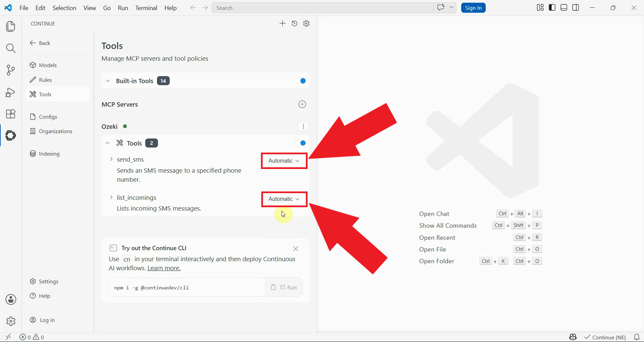Open Source Control view
The image size is (644, 342).
11,70
